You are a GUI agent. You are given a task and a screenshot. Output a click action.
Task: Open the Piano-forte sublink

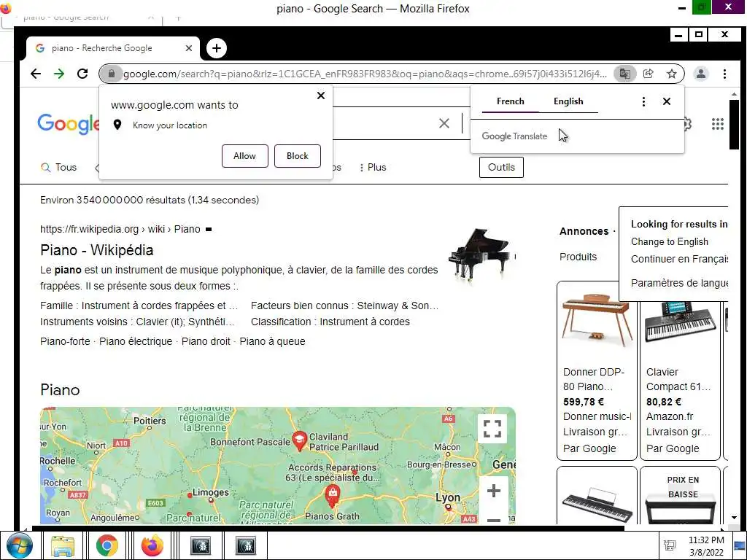click(x=65, y=341)
